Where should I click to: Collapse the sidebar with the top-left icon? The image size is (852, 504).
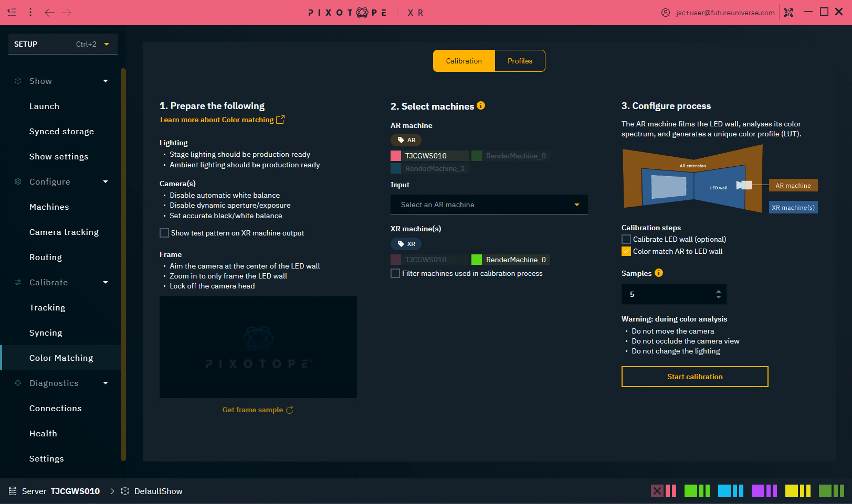(x=12, y=12)
